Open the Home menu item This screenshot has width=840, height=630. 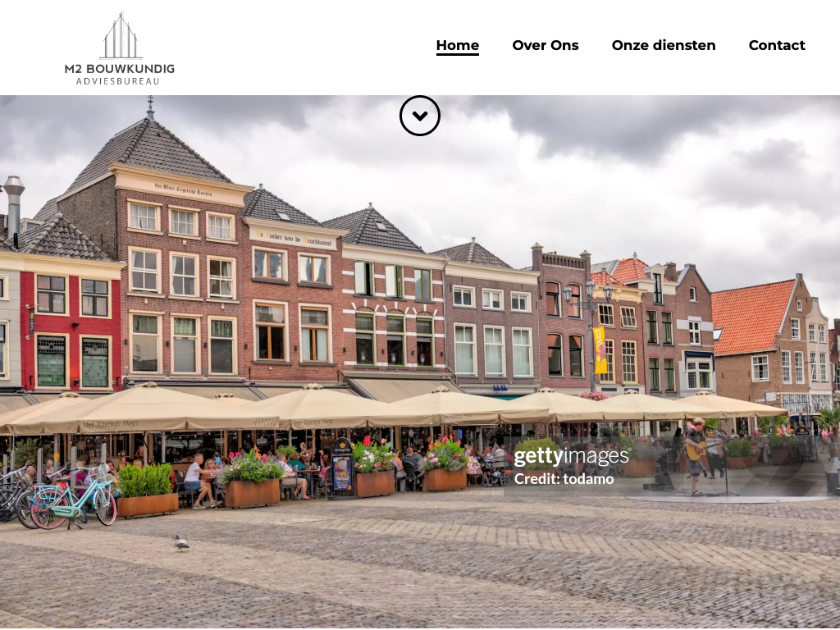(457, 45)
